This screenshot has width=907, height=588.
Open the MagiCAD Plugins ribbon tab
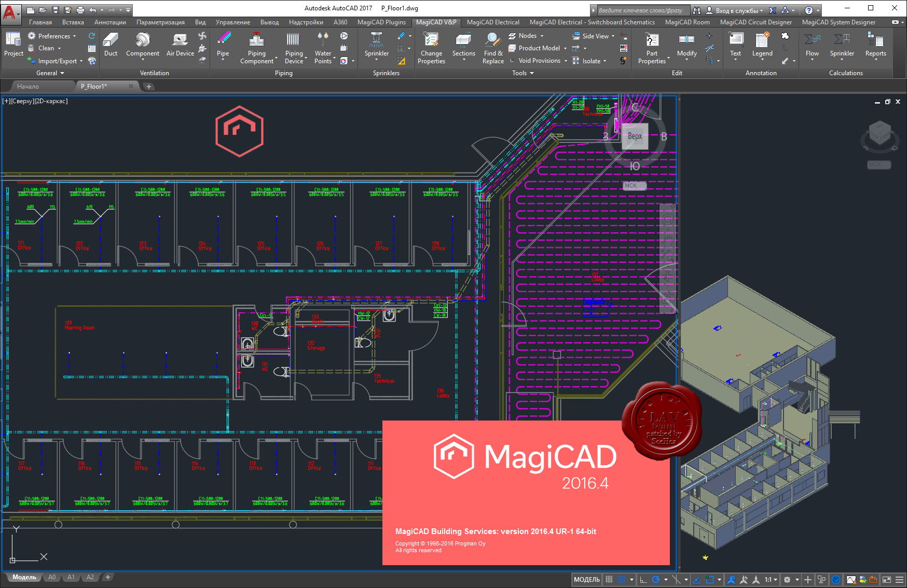pos(381,22)
